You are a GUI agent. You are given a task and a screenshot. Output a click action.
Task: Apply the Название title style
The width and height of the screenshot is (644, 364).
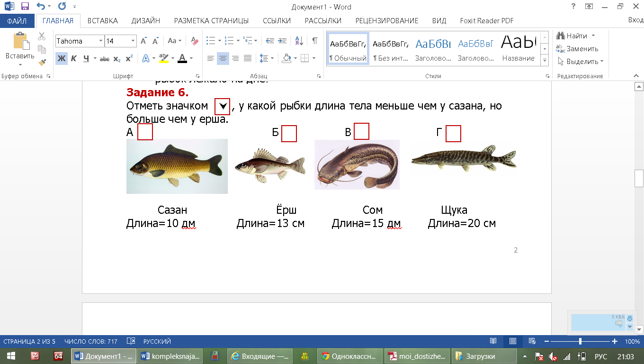(x=518, y=49)
